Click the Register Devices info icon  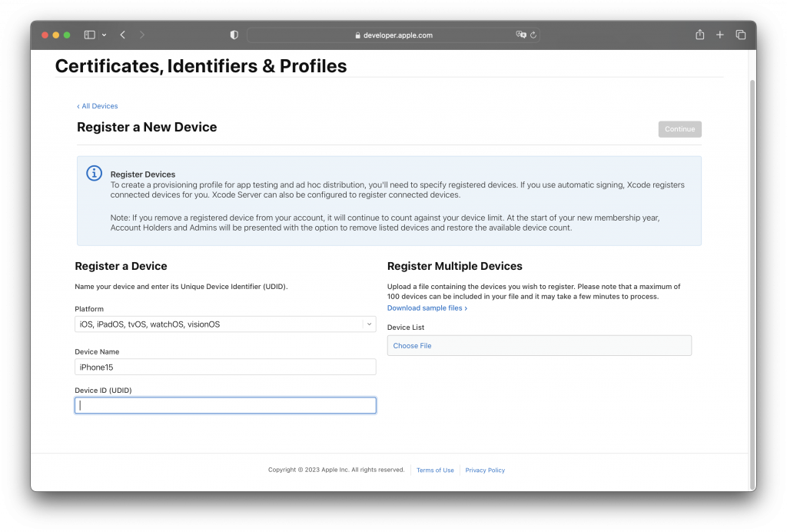[x=94, y=173]
